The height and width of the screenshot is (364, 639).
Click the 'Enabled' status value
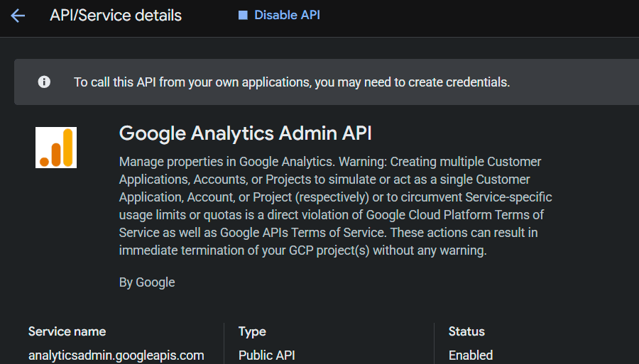click(x=471, y=355)
